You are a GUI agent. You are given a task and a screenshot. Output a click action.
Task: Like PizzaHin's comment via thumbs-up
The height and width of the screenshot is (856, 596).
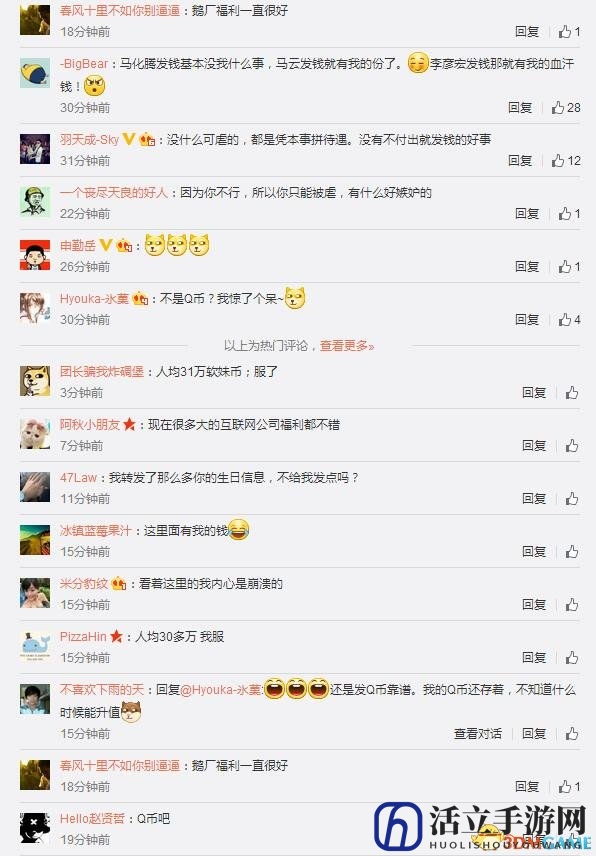(x=571, y=657)
